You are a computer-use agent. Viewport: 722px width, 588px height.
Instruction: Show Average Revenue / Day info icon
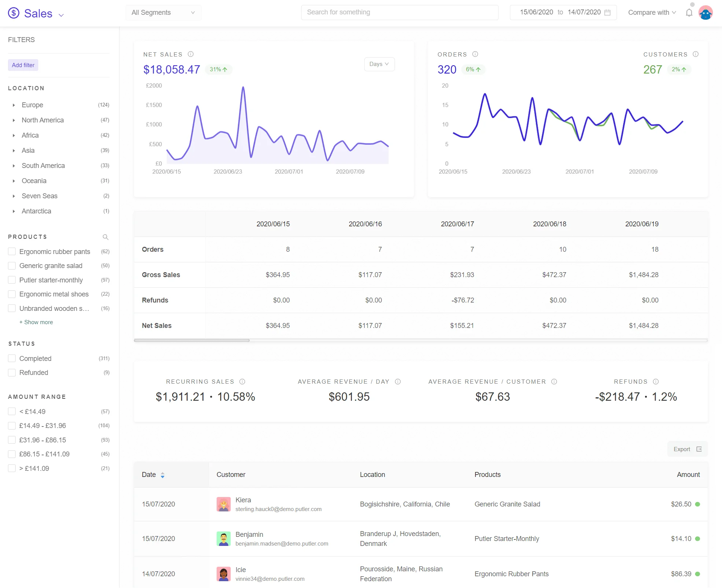tap(398, 381)
